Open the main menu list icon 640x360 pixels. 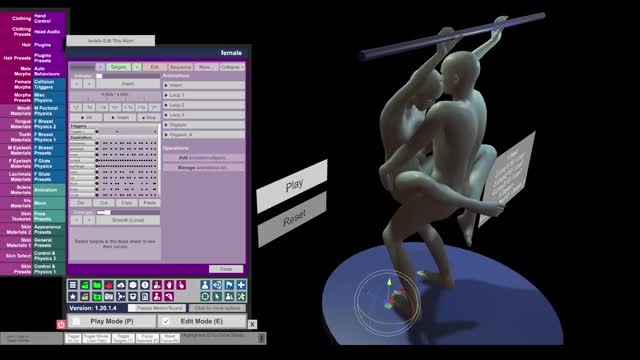(73, 285)
